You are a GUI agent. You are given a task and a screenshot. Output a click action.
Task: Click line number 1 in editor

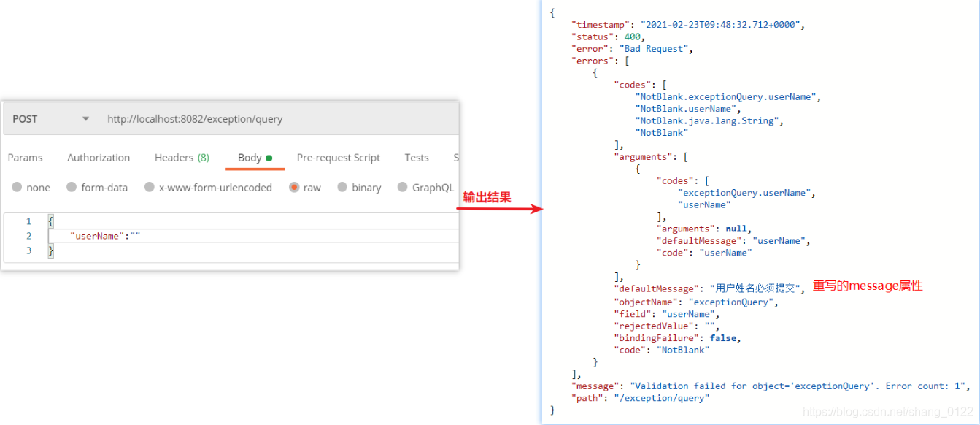pos(29,221)
